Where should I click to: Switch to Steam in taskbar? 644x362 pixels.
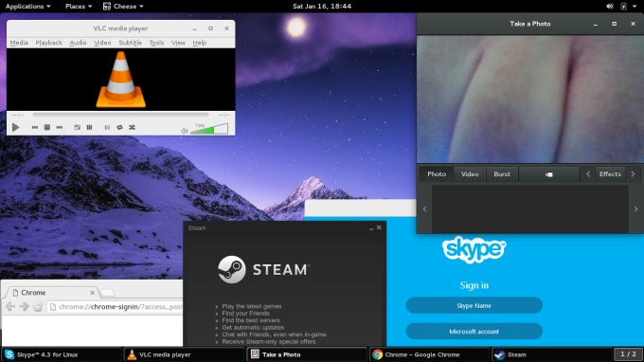tap(551, 354)
